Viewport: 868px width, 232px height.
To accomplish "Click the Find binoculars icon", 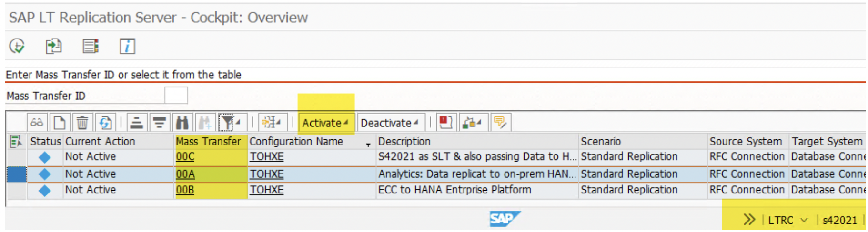I will [x=182, y=123].
